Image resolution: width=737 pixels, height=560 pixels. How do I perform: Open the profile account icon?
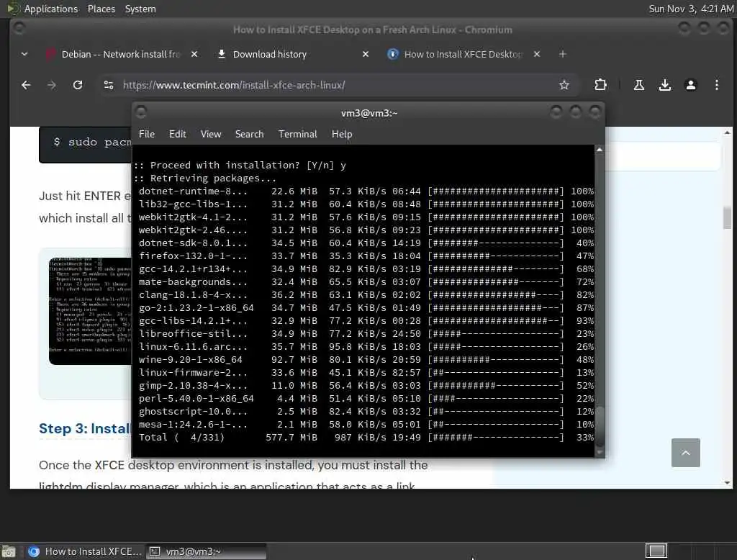pos(690,85)
